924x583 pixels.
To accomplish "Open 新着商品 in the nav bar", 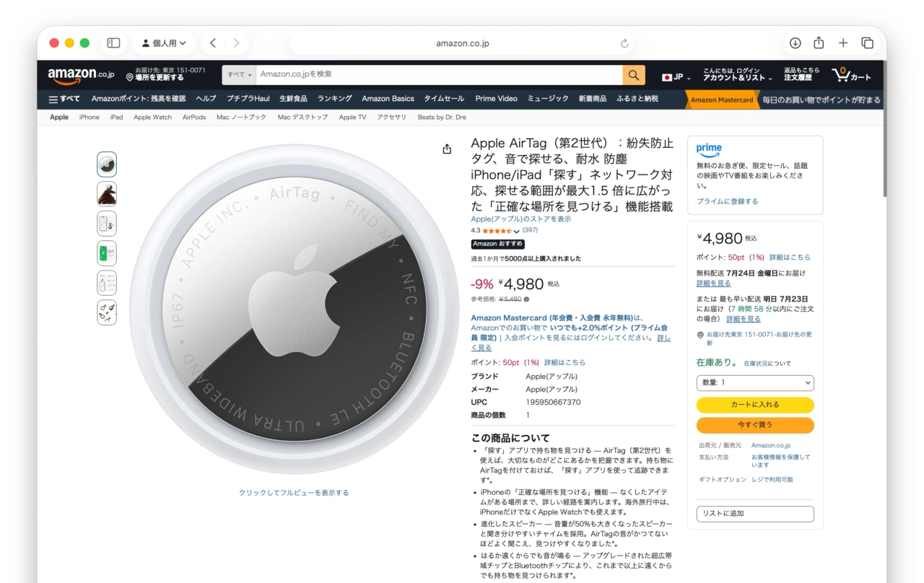I will coord(593,99).
